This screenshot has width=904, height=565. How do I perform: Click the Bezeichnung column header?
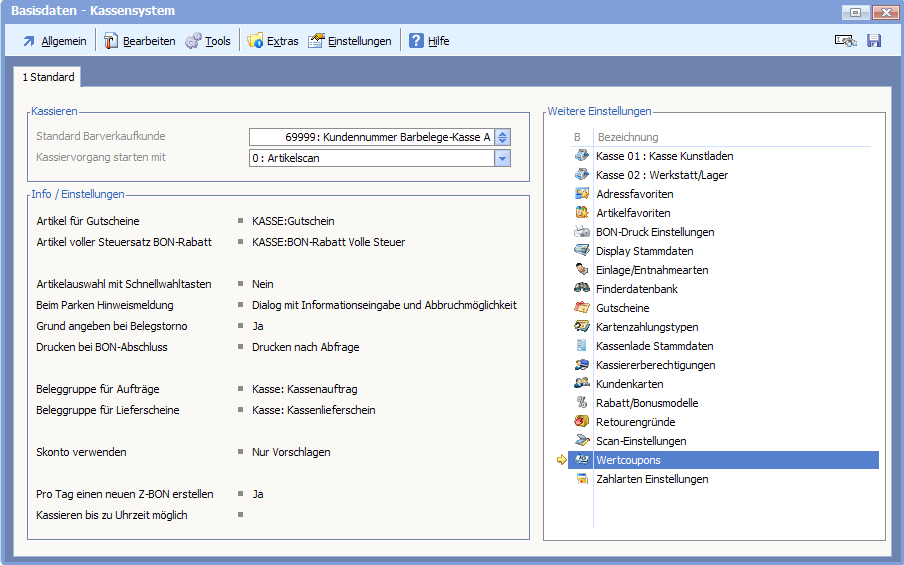pos(627,137)
